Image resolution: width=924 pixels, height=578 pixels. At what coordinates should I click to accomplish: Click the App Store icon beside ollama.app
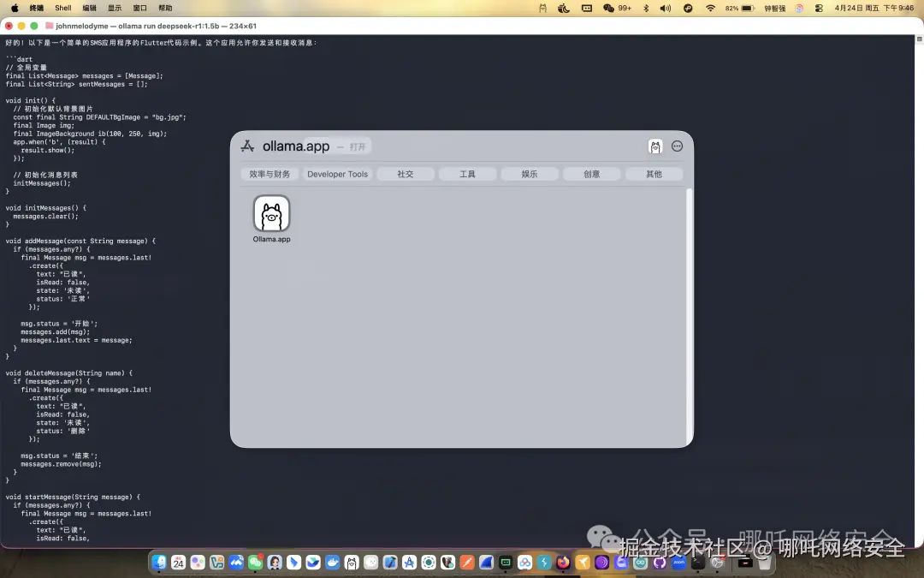point(247,146)
